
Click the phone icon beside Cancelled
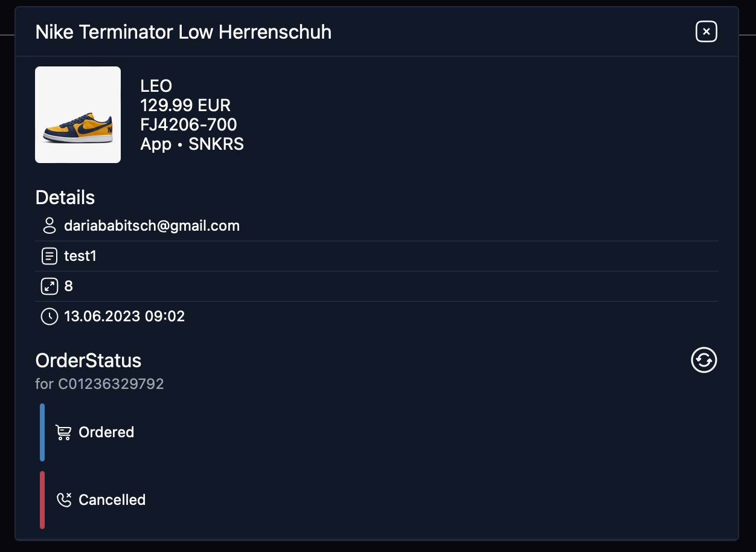63,500
